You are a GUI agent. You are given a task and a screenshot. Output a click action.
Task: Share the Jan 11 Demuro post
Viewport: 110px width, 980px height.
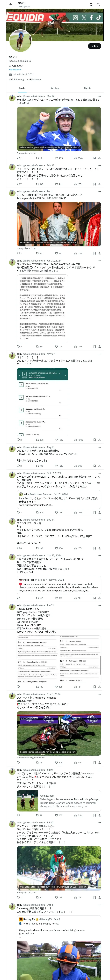tap(99, 253)
